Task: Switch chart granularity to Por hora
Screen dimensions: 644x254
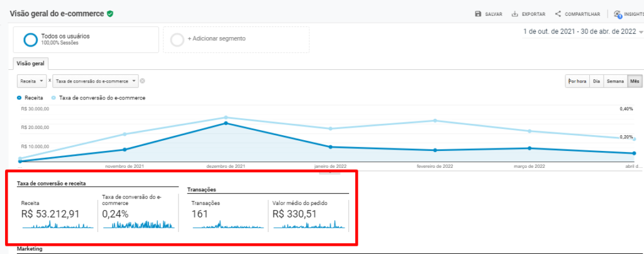Action: click(x=577, y=81)
